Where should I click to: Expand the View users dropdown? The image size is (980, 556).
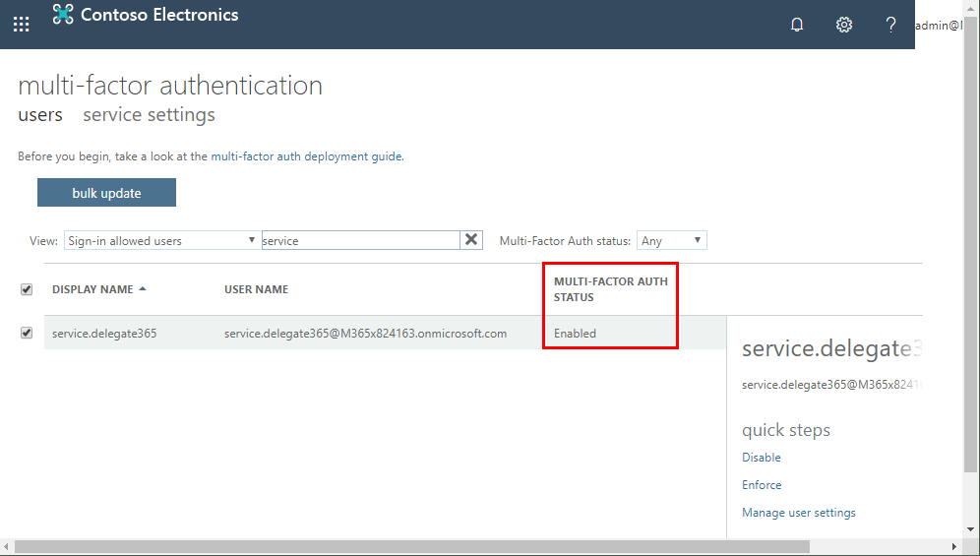point(161,240)
